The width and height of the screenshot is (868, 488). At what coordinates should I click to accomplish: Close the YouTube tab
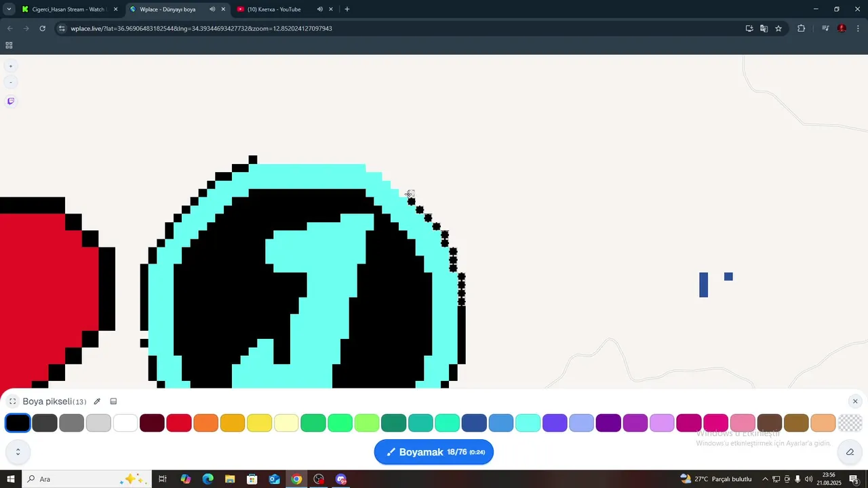pos(331,9)
